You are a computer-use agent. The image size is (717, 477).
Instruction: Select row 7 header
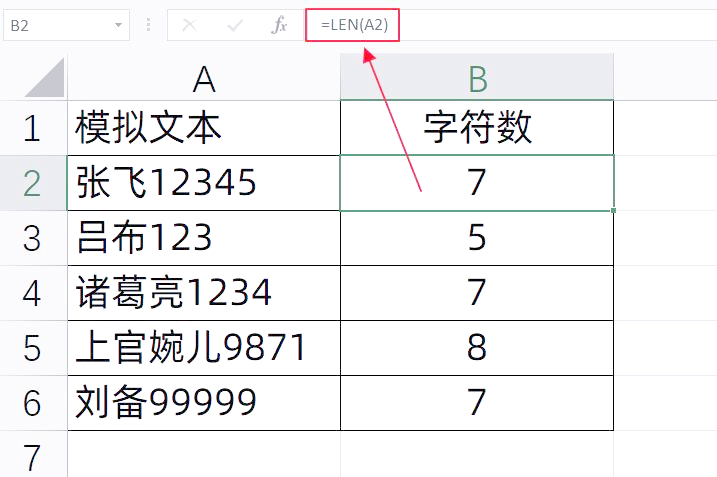coord(33,454)
